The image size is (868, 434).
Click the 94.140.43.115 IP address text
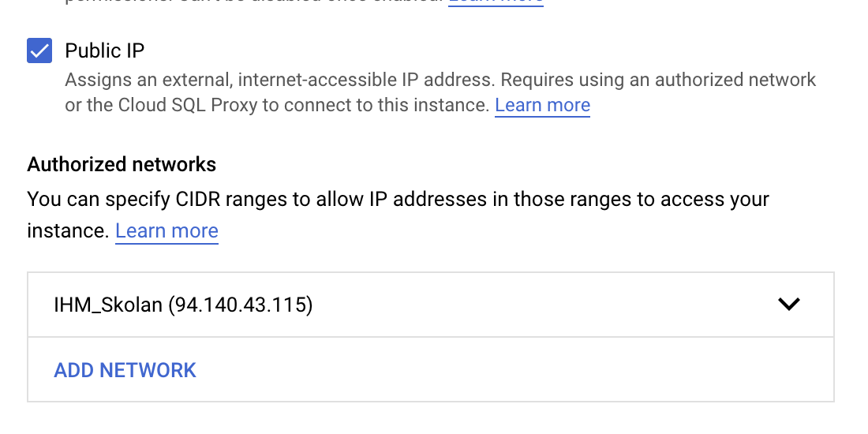coord(241,305)
